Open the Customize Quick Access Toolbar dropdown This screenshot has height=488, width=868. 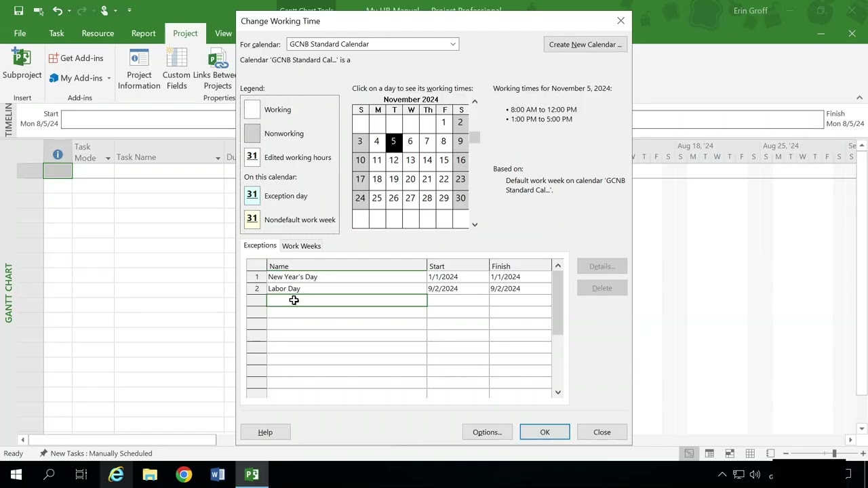[x=129, y=11]
